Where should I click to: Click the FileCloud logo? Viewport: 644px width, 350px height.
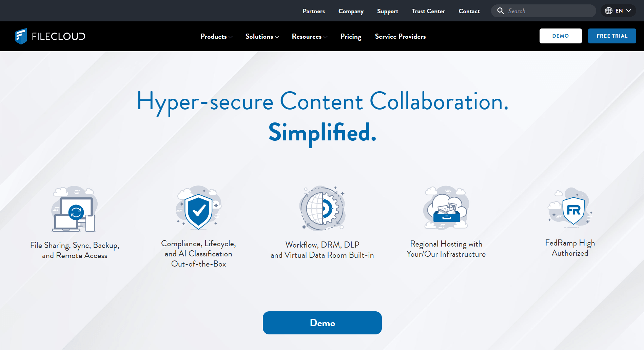50,36
